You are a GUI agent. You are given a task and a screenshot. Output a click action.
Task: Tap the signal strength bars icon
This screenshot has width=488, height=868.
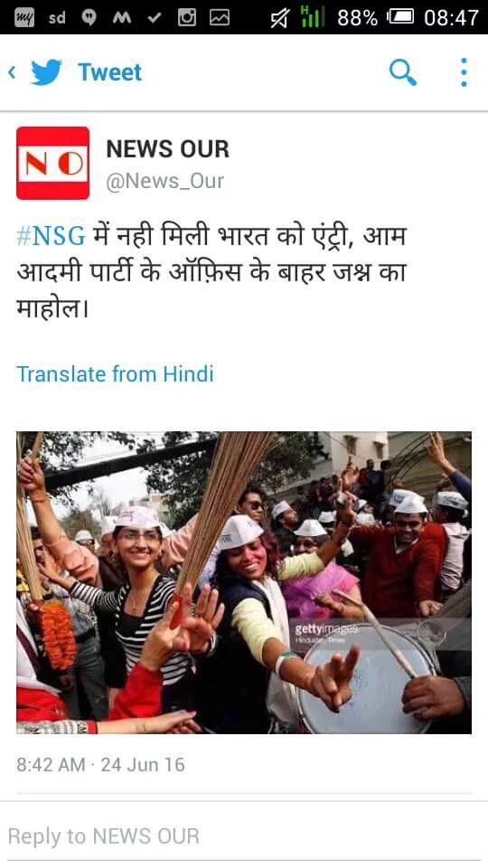(x=312, y=17)
